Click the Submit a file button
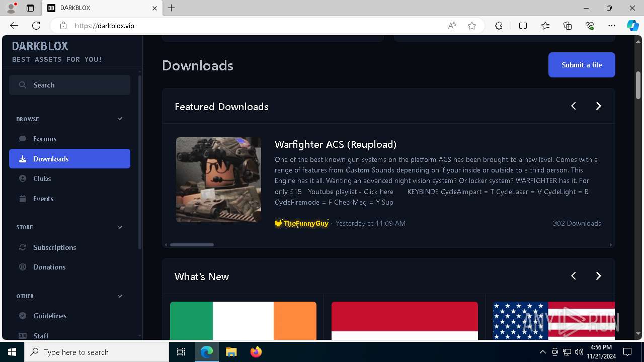Screen dimensions: 644x362 [x=582, y=65]
